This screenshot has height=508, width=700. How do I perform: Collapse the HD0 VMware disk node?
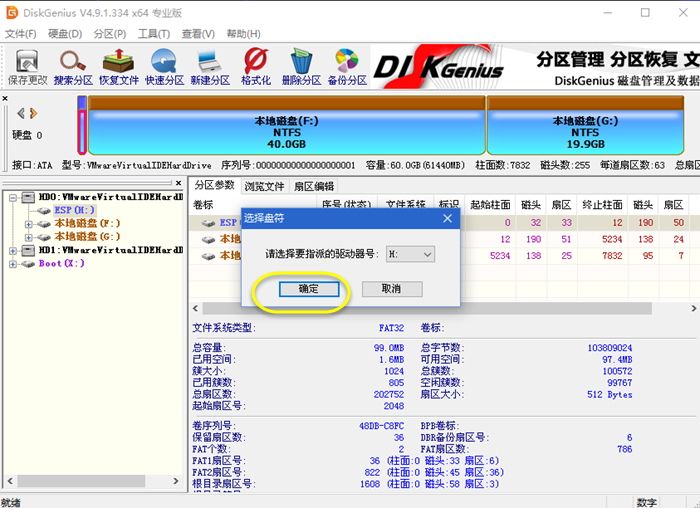tap(13, 197)
